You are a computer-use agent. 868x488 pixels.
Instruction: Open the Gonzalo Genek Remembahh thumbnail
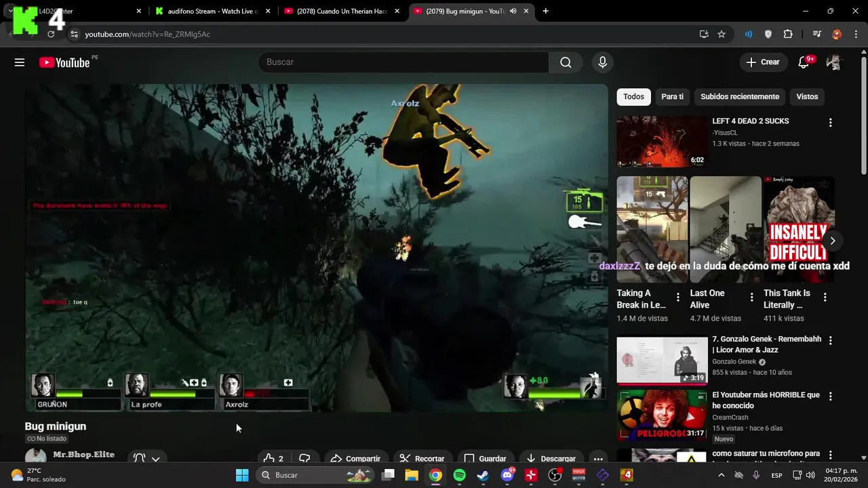[x=662, y=360]
